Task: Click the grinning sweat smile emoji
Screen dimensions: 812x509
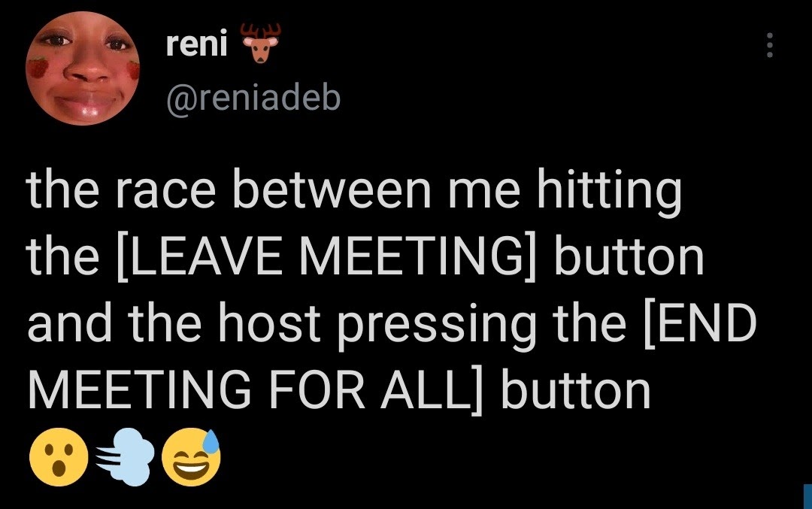Action: [195, 457]
